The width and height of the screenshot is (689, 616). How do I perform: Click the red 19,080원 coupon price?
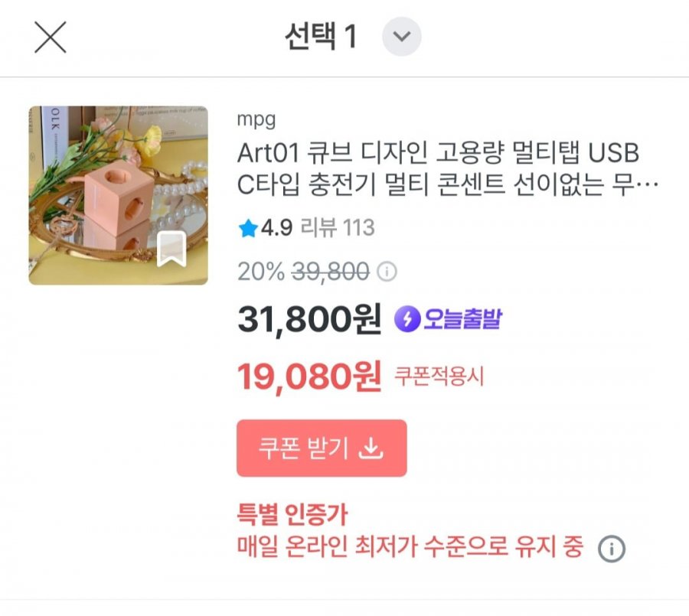click(309, 376)
